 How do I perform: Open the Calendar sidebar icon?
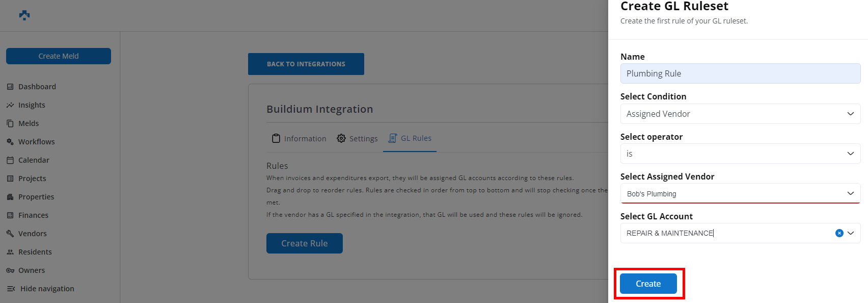click(x=10, y=160)
